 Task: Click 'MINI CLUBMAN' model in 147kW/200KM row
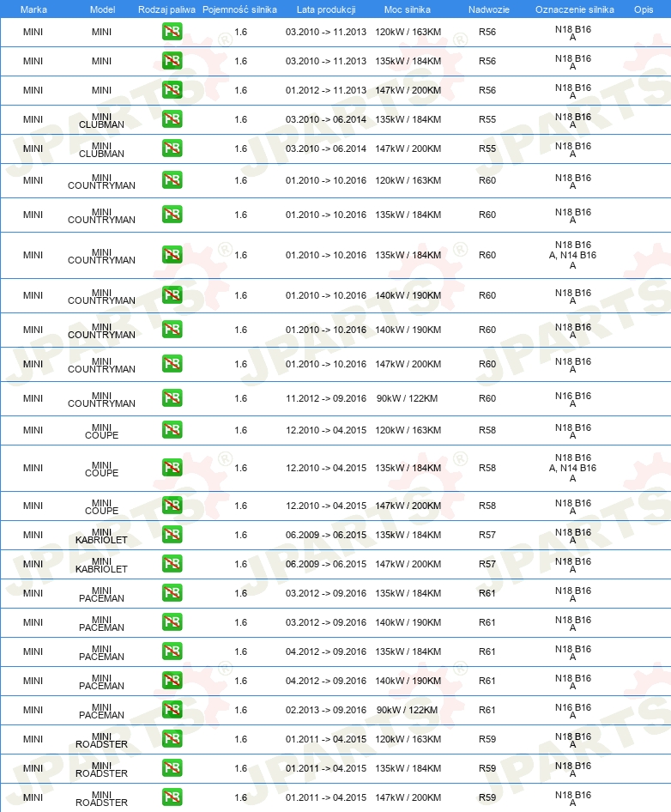tap(101, 149)
